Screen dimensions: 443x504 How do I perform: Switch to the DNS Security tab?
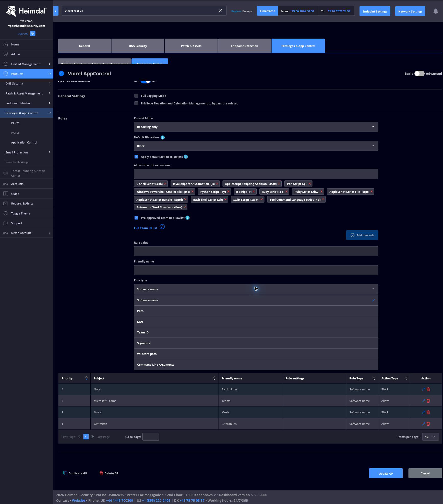coord(138,46)
